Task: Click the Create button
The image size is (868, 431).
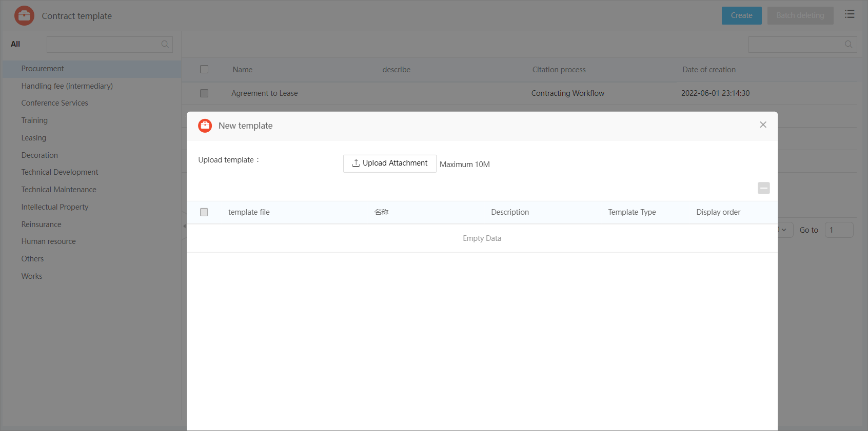Action: (x=741, y=15)
